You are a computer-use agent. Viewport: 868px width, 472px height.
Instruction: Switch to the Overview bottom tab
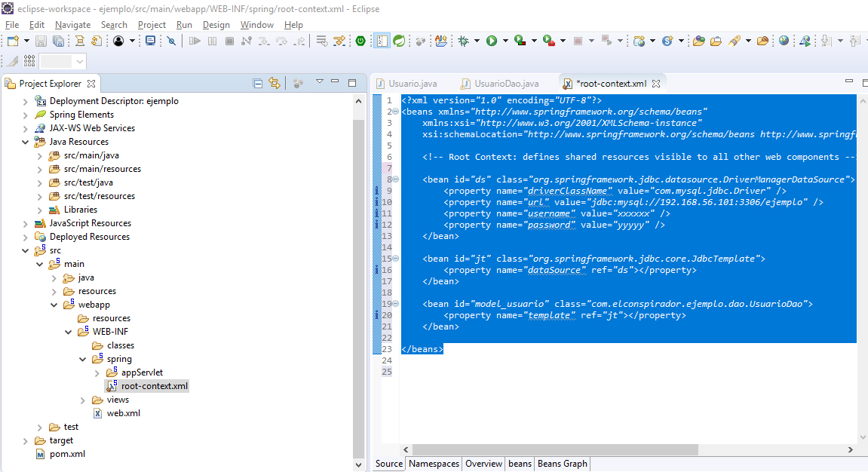pos(484,464)
